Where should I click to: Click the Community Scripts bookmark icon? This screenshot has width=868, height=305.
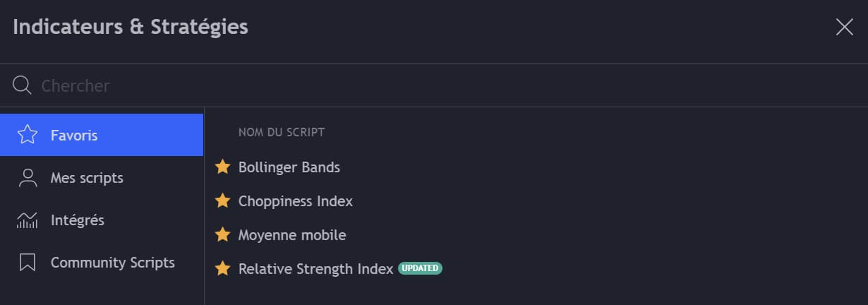28,263
